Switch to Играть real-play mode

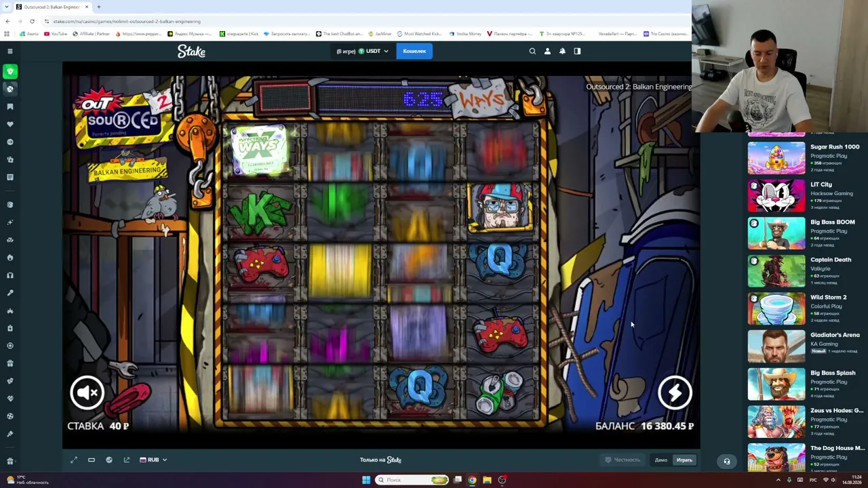(x=684, y=460)
